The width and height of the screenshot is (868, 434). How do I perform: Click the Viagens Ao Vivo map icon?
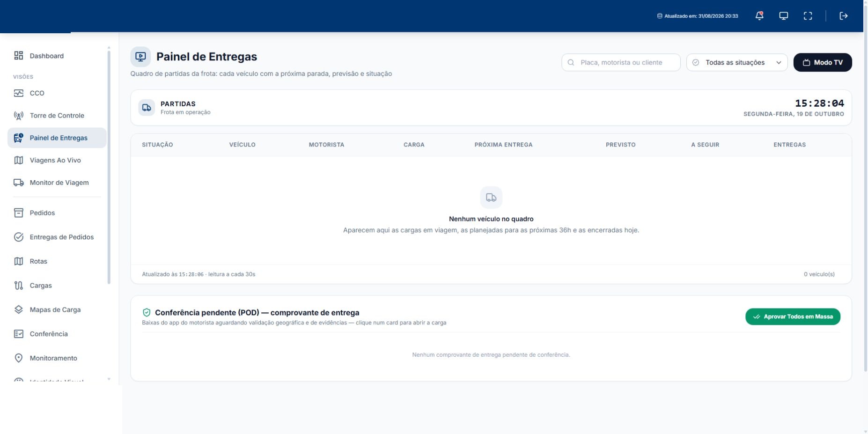coord(19,160)
